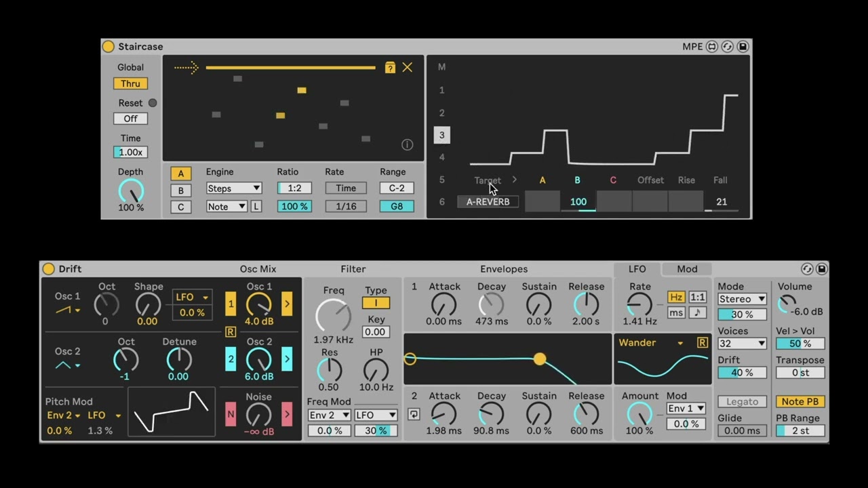
Task: Open the Stereo mode dropdown
Action: pos(742,299)
